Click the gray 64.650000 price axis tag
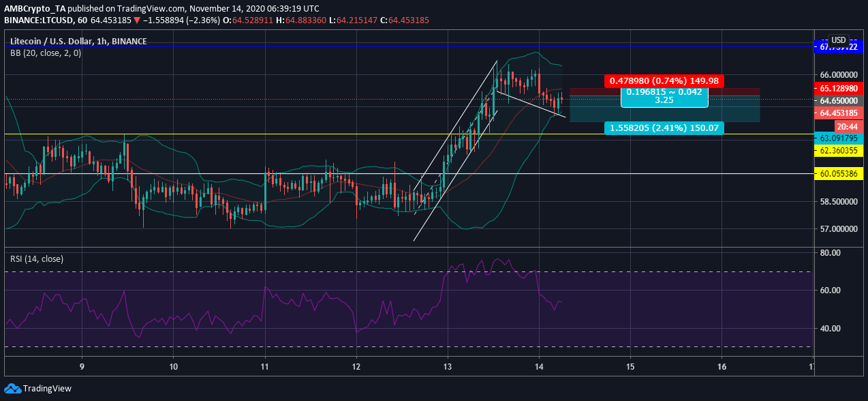The image size is (868, 401). 841,101
